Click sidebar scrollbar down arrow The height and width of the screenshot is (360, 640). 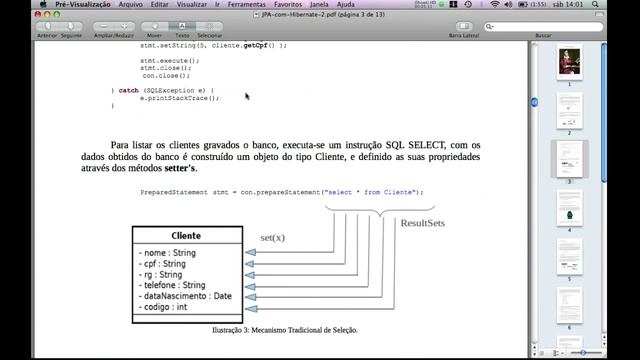[604, 344]
